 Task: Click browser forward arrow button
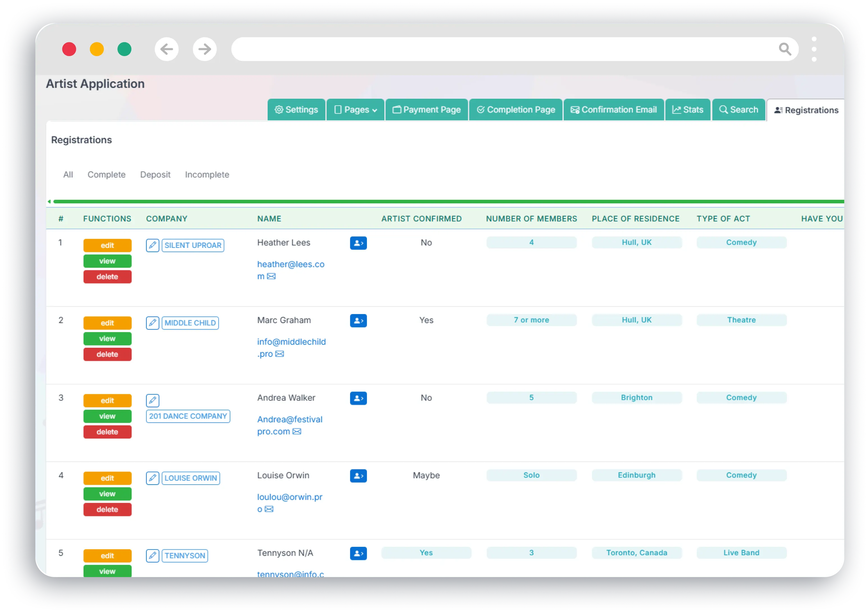tap(205, 49)
